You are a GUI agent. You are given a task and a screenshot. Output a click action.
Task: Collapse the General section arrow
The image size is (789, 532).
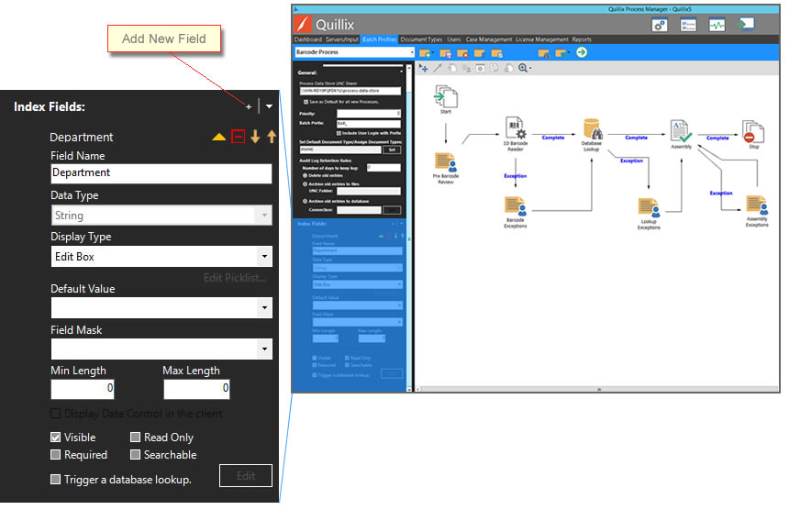(402, 72)
